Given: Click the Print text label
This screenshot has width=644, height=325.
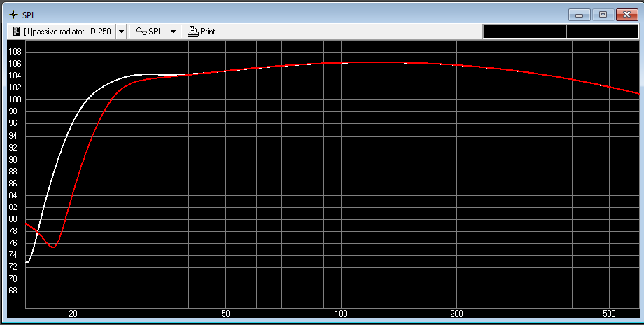Looking at the screenshot, I should coord(207,32).
